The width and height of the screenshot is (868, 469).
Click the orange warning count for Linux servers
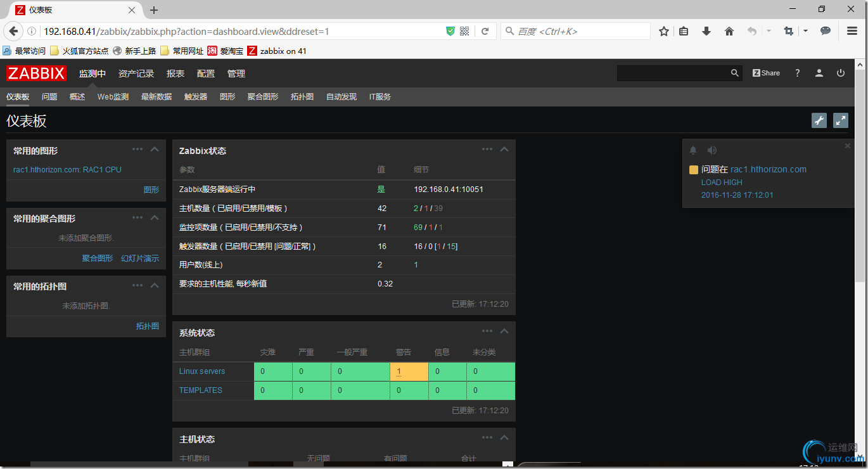(400, 371)
